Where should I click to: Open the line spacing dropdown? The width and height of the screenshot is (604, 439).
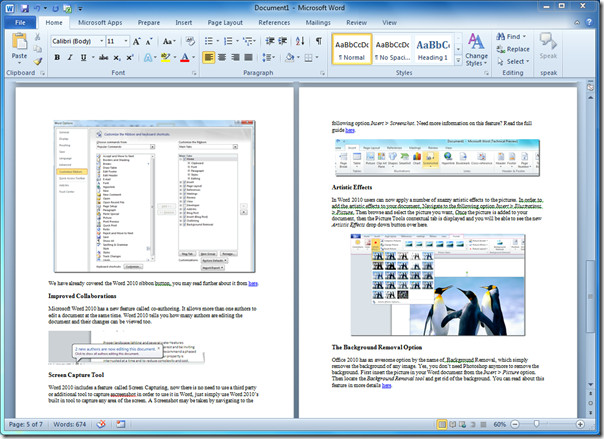pos(269,57)
